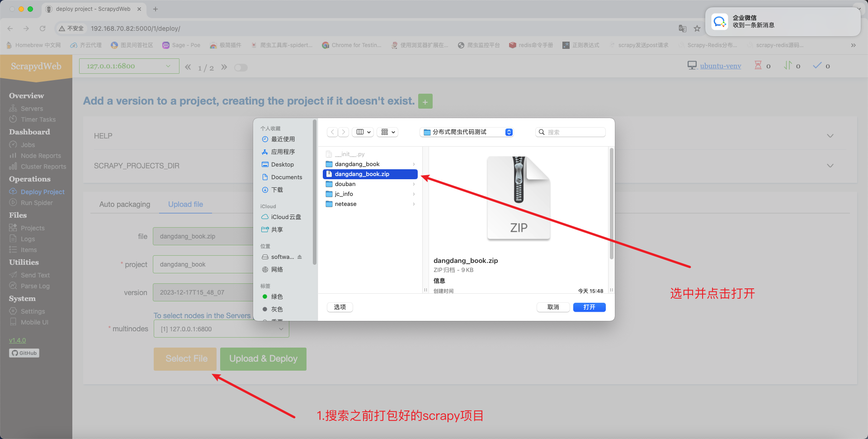The image size is (868, 439).
Task: Go forward in file dialog history
Action: click(344, 132)
